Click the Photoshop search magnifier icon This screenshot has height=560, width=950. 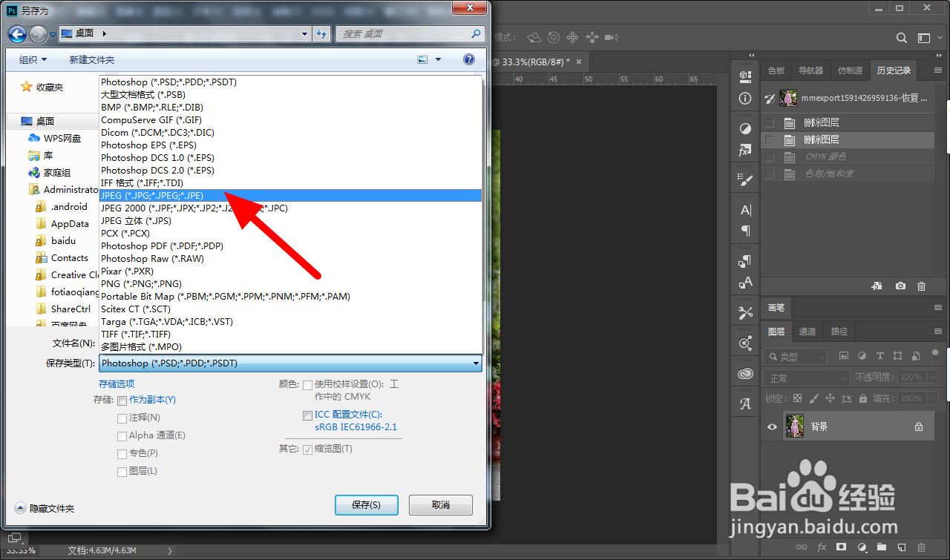pos(901,38)
